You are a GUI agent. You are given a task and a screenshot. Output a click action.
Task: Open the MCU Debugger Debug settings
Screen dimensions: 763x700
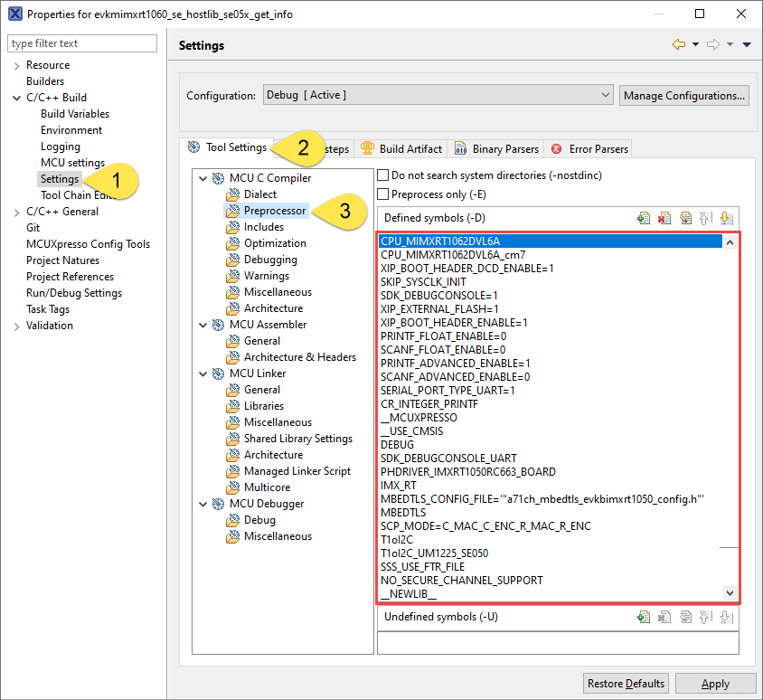coord(259,519)
